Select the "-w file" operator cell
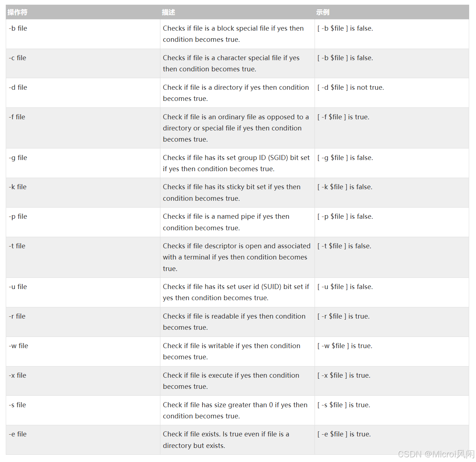The height and width of the screenshot is (462, 476). (x=18, y=346)
